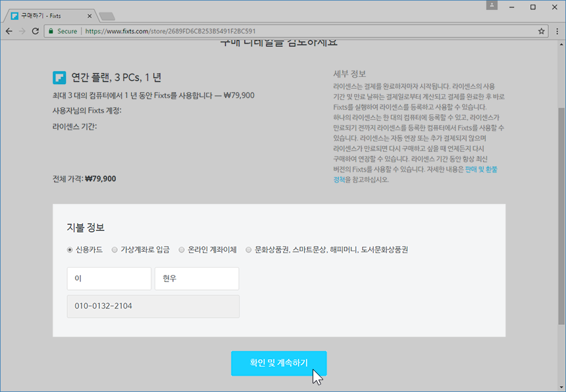Viewport: 566px width, 392px height.
Task: Maximize the Chrome window
Action: click(x=533, y=7)
